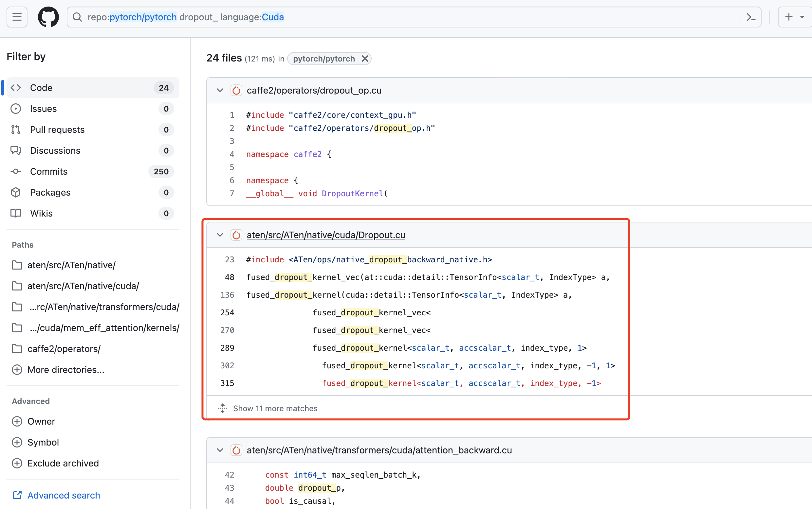Filter by path caffe2/operators/
This screenshot has height=509, width=812.
[64, 348]
